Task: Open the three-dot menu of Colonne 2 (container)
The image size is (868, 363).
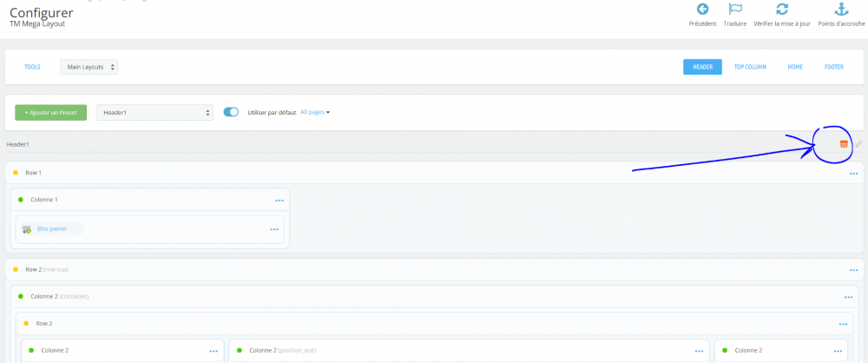Action: tap(849, 297)
